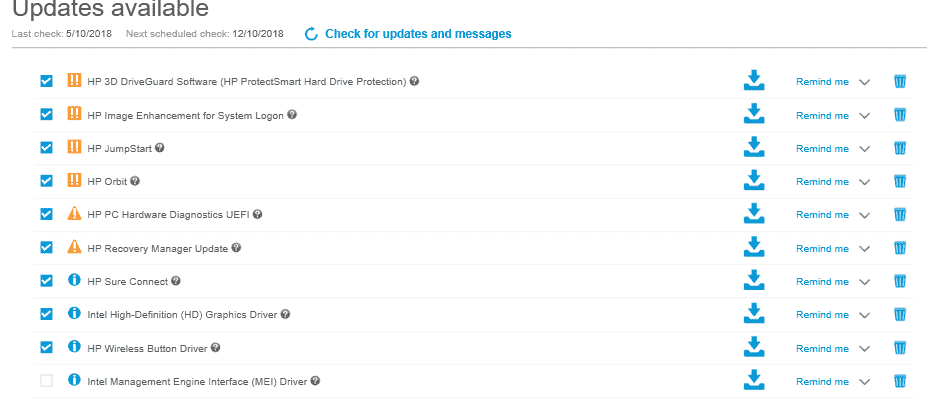Uncheck the HP Sure Connect checkbox
The width and height of the screenshot is (927, 419).
(x=46, y=281)
